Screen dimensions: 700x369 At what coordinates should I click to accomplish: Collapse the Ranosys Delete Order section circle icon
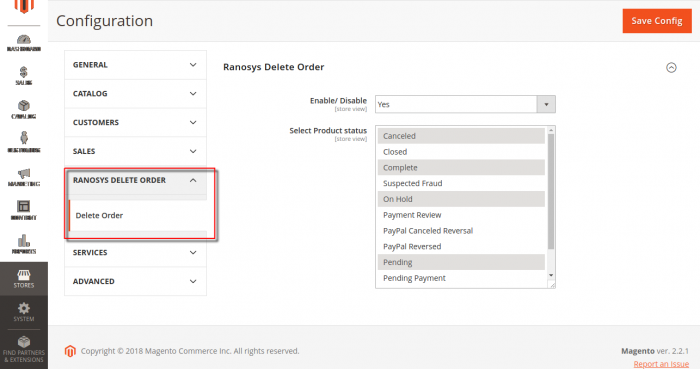click(x=671, y=67)
